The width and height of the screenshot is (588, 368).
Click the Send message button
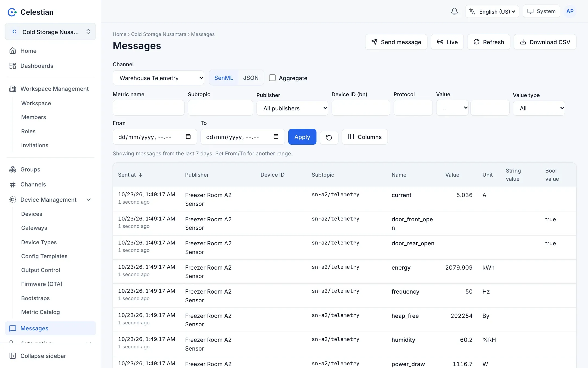point(396,42)
